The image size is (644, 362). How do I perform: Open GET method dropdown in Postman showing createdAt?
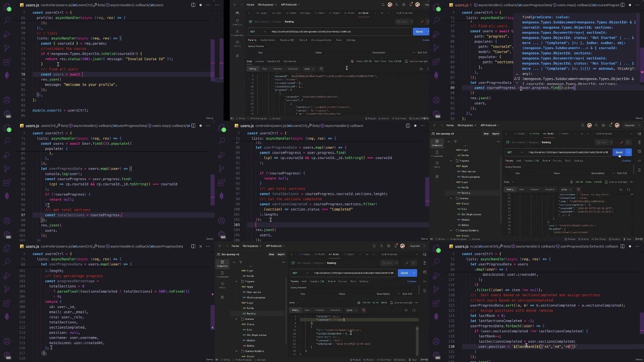pyautogui.click(x=515, y=152)
